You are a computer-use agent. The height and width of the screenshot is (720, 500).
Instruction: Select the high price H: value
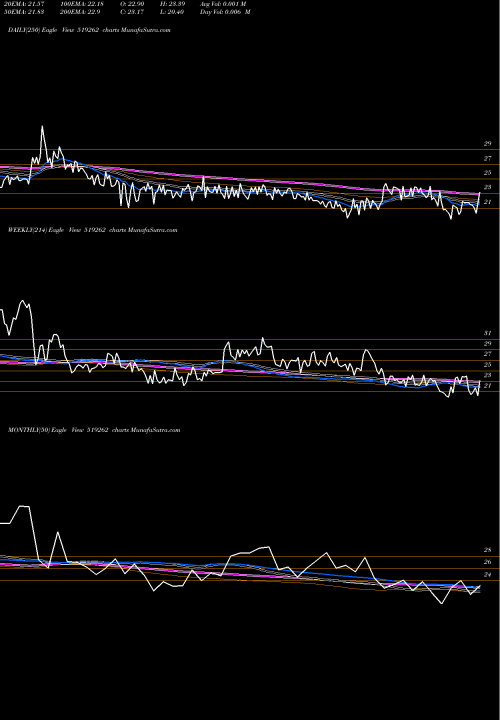click(172, 4)
